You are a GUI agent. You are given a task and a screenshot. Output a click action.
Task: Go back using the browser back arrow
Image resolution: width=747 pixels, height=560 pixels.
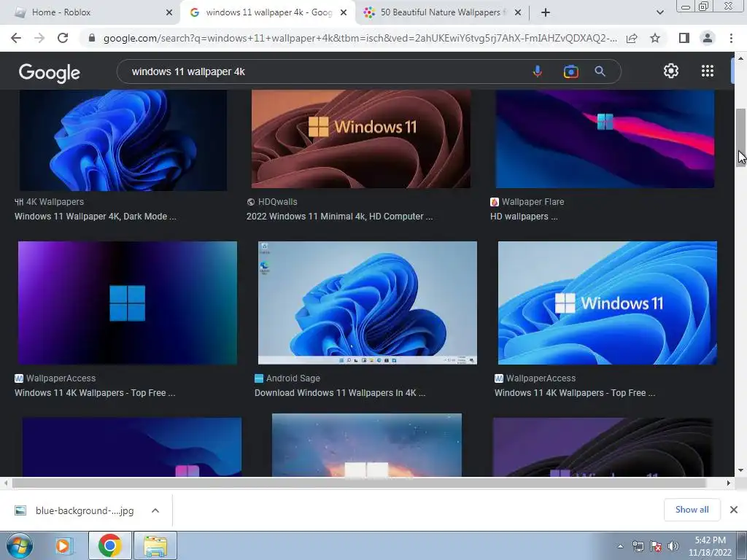click(x=16, y=38)
